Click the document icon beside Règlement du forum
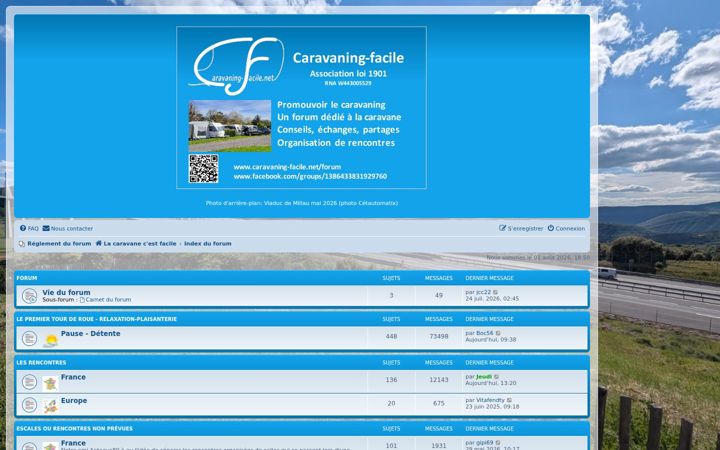This screenshot has width=720, height=450. point(22,244)
